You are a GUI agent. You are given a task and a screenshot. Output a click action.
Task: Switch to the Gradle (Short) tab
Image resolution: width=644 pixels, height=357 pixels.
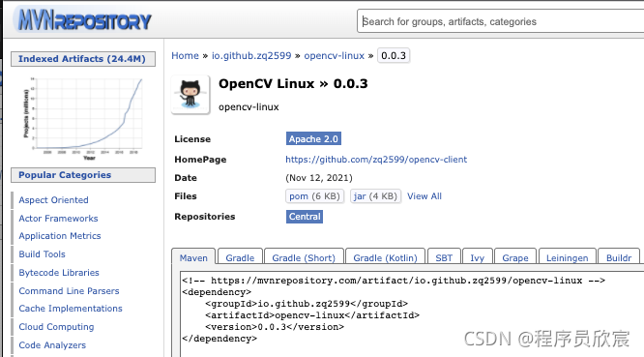(x=304, y=257)
